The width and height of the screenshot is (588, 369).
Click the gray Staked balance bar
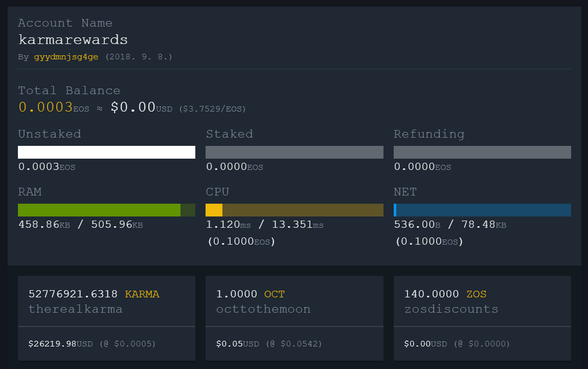click(295, 152)
